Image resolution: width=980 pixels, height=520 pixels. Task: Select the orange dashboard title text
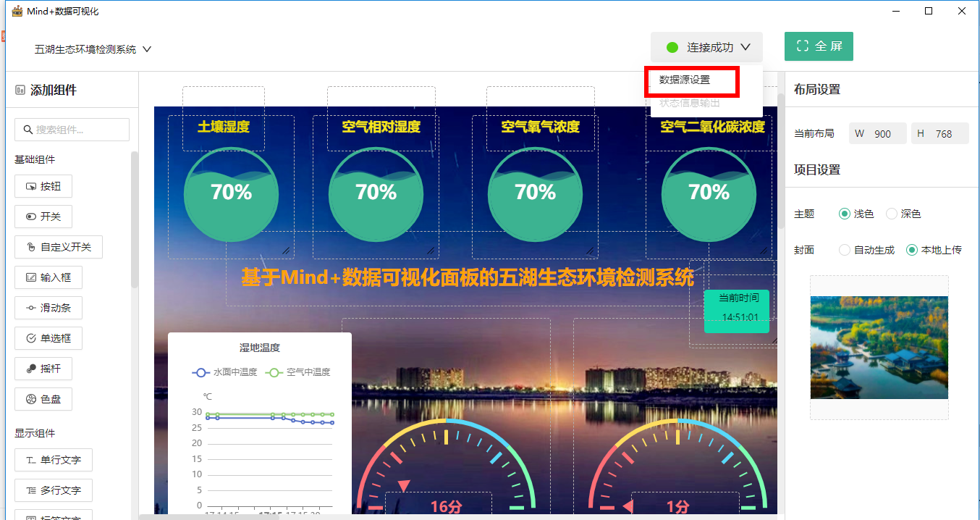click(468, 277)
